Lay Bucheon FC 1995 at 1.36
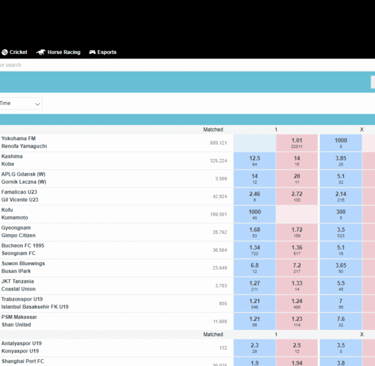 [x=297, y=250]
